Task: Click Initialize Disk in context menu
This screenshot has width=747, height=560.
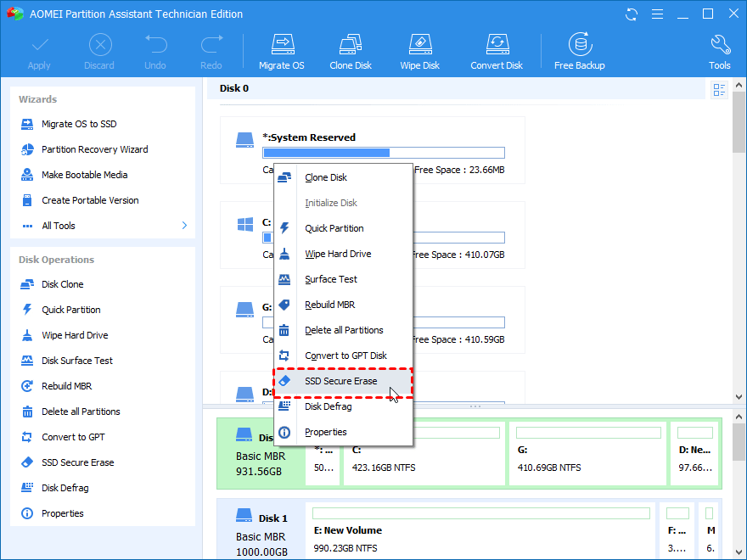Action: point(343,203)
